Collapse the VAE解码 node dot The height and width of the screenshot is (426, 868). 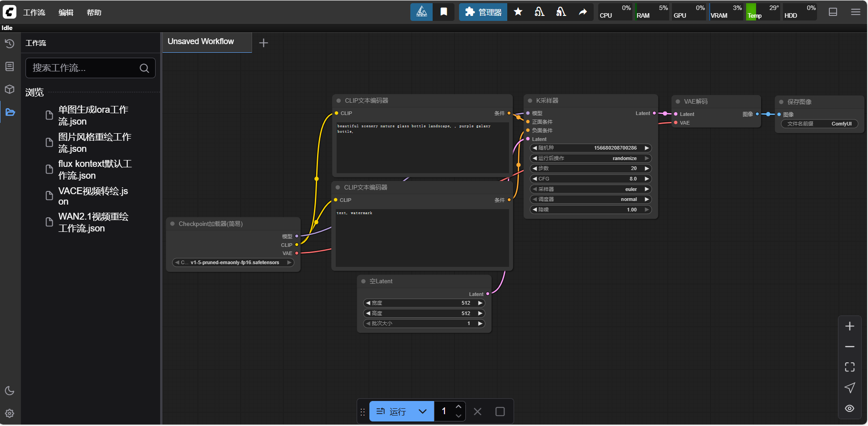coord(678,102)
